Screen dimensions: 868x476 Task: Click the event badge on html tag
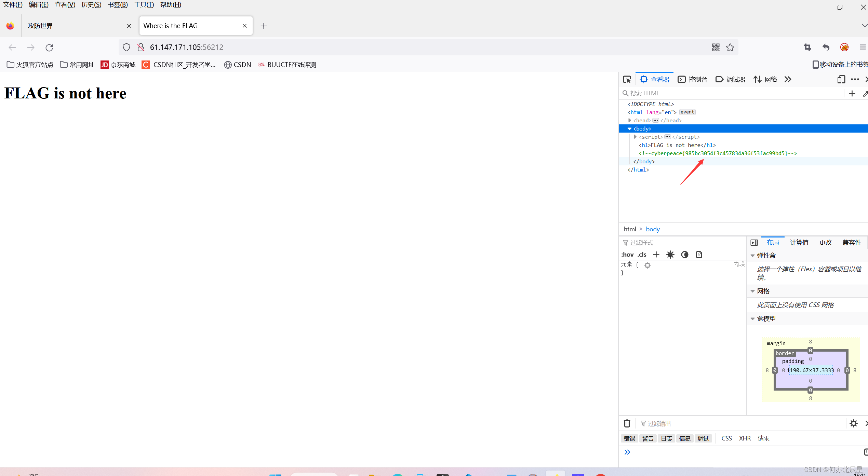point(687,112)
